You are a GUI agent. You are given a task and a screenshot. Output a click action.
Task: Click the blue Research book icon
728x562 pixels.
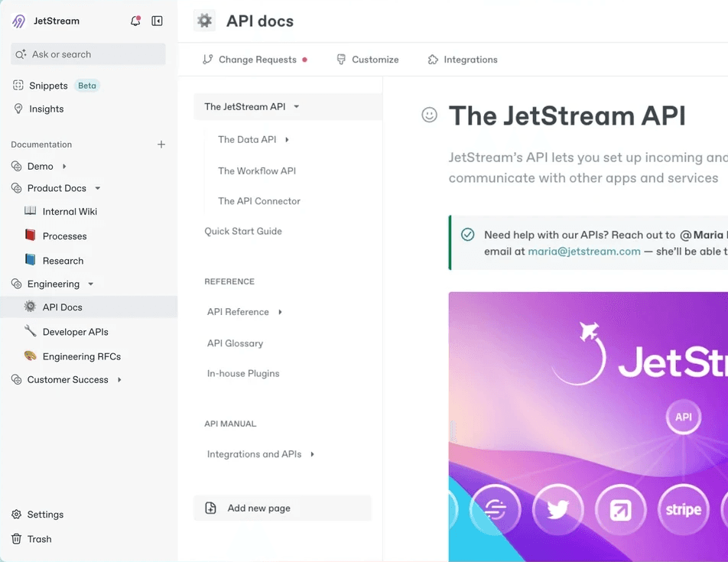coord(30,259)
